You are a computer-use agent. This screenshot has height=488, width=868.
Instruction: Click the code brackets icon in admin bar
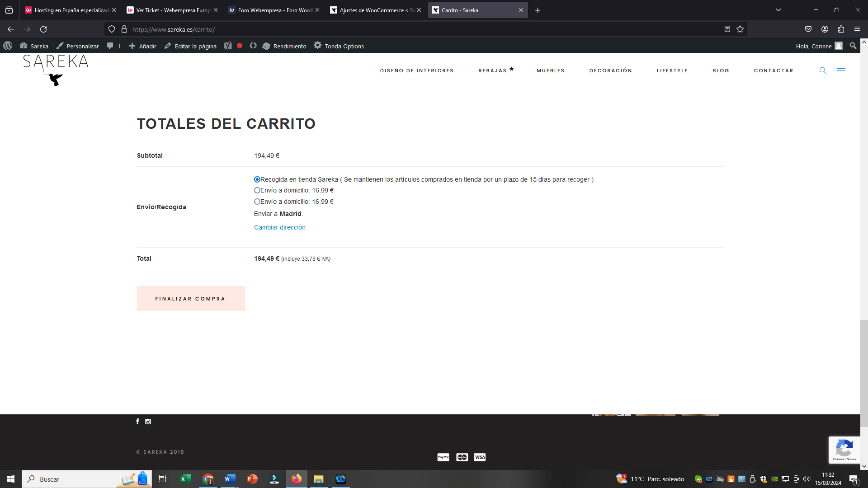(253, 46)
